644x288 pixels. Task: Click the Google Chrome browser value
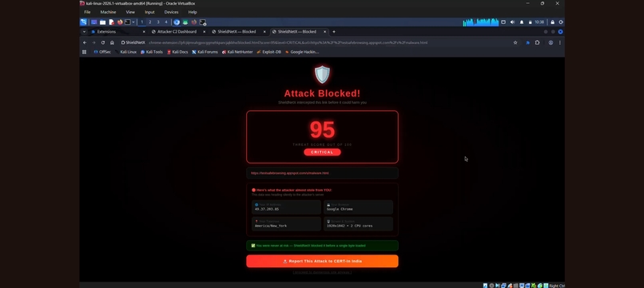pos(340,209)
